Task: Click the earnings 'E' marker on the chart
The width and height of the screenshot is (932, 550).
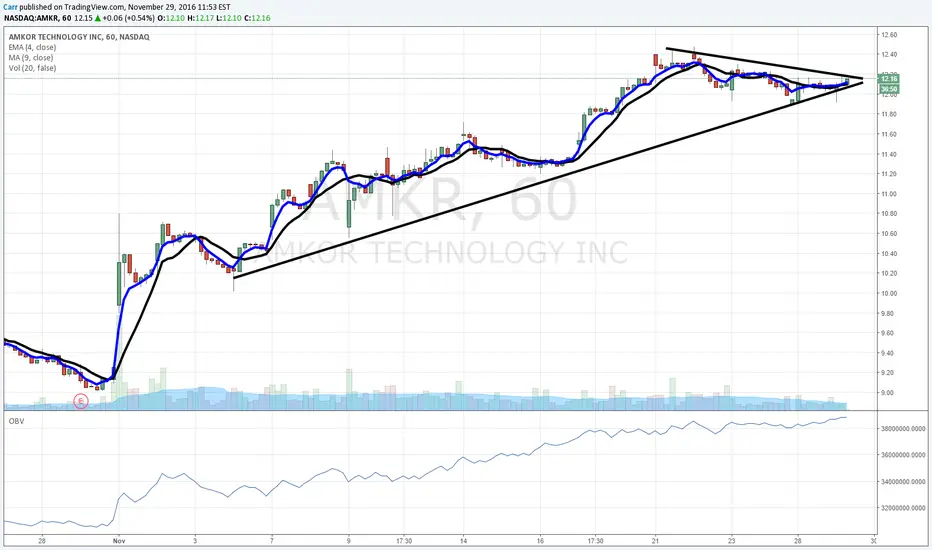Action: 81,401
